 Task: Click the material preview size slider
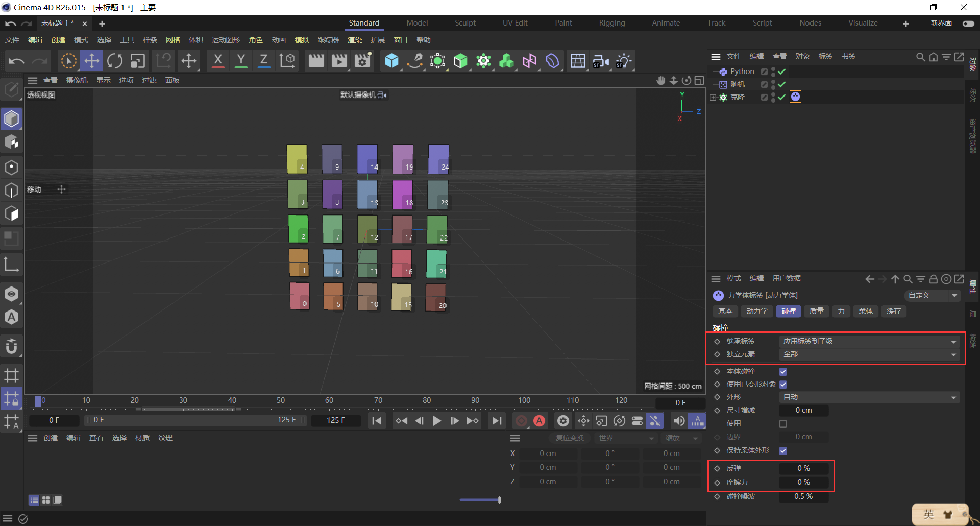(x=480, y=500)
